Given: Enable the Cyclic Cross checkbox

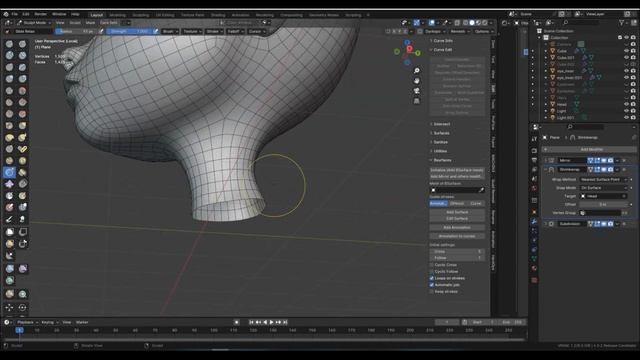Looking at the screenshot, I should coord(431,265).
